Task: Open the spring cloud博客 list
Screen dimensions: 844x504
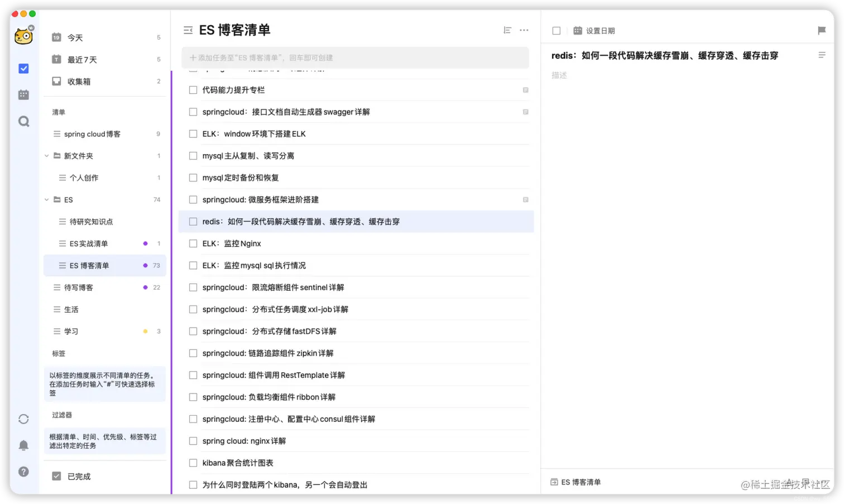Action: pyautogui.click(x=92, y=133)
